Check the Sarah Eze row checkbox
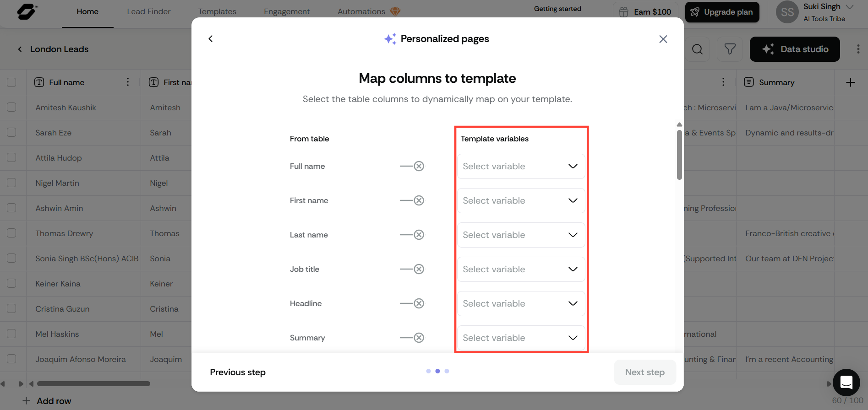868x410 pixels. pos(11,132)
